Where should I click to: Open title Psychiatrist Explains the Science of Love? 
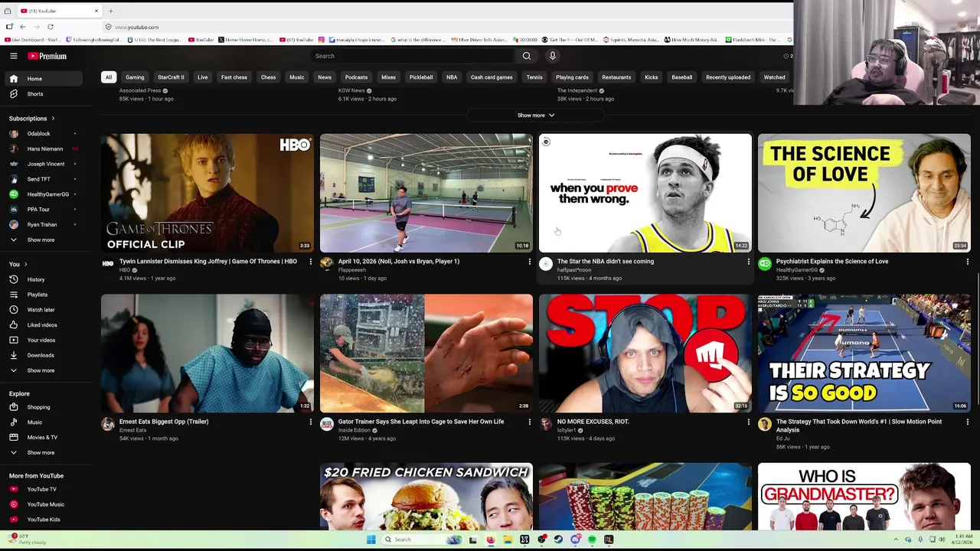tap(832, 262)
